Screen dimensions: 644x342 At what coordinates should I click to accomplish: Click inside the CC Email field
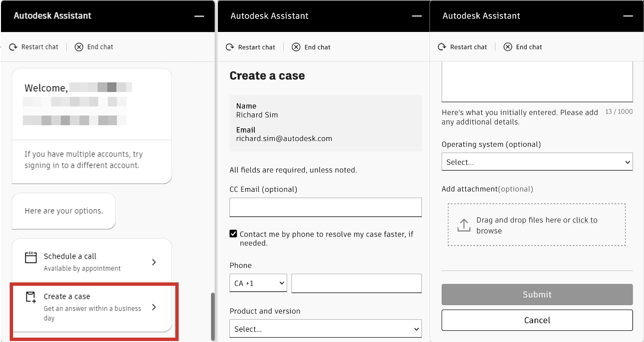pyautogui.click(x=325, y=207)
